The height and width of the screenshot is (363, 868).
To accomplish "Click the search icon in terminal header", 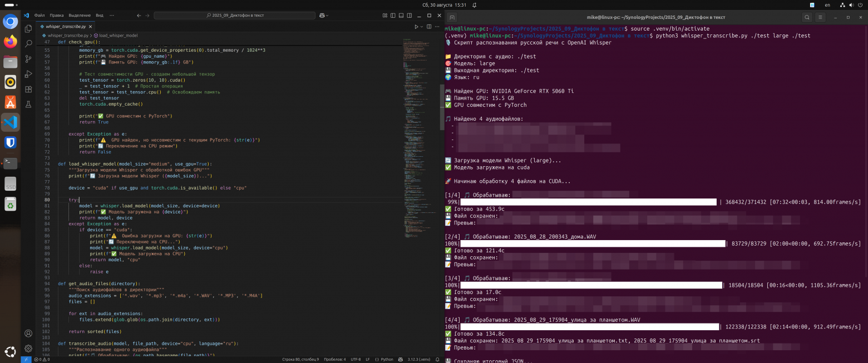I will [x=807, y=18].
